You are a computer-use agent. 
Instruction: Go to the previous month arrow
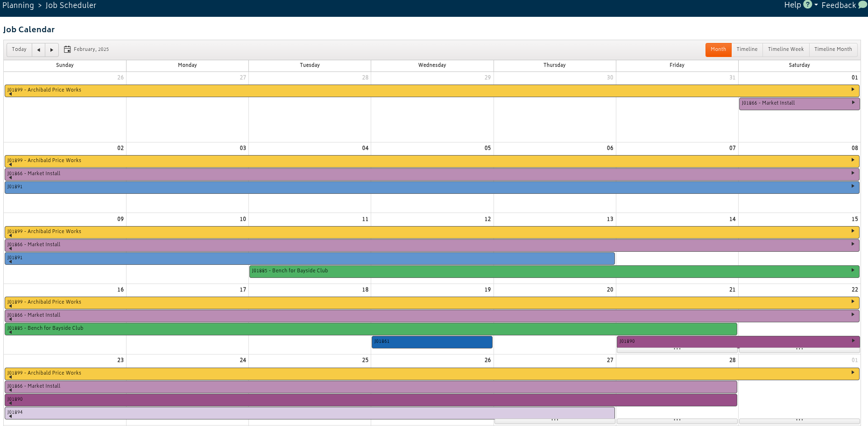[x=39, y=50]
